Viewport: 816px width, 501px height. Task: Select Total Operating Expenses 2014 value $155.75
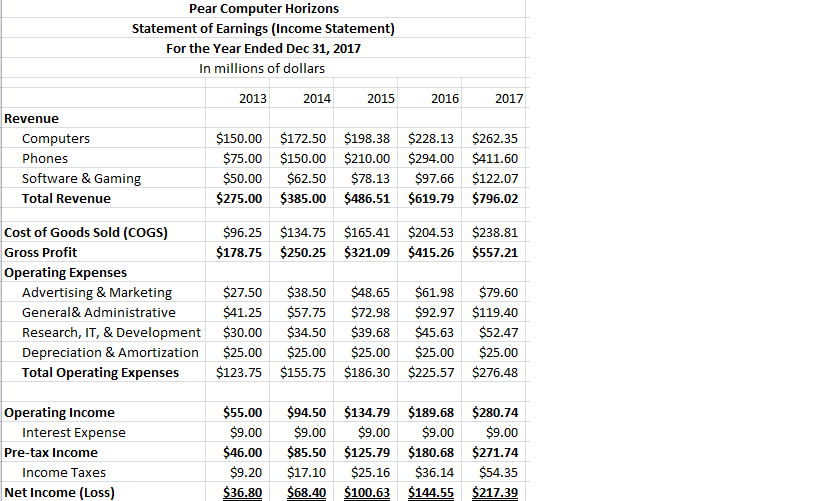coord(303,372)
